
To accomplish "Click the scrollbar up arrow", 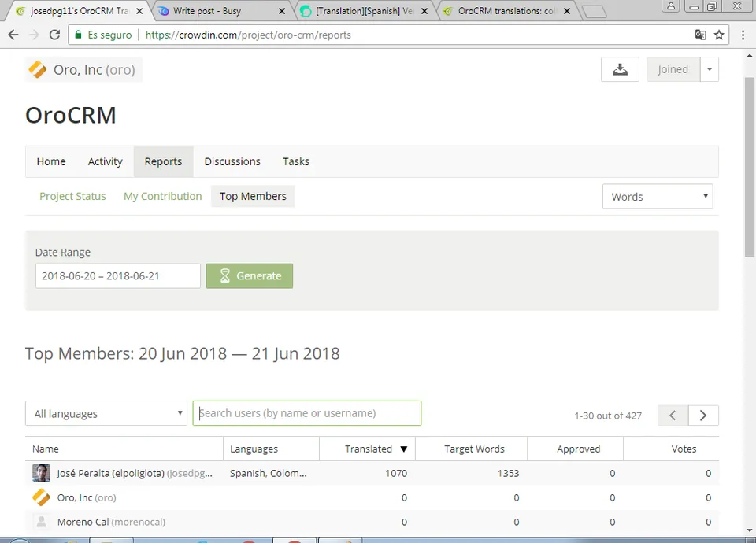I will [x=750, y=55].
